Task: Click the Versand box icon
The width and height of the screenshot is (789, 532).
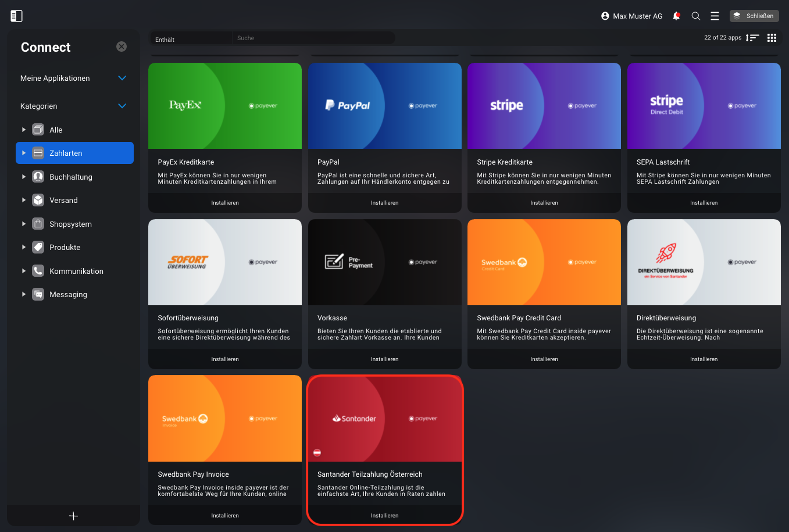Action: 38,200
